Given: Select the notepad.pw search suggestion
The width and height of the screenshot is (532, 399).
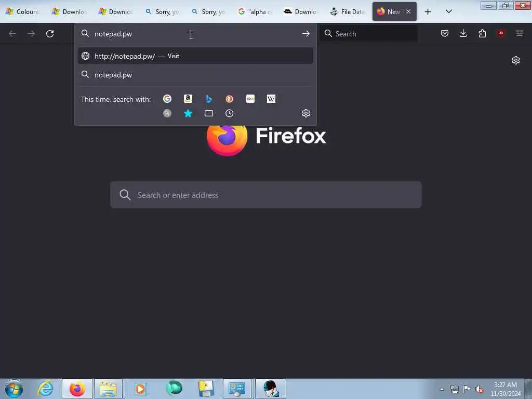Looking at the screenshot, I should 195,75.
